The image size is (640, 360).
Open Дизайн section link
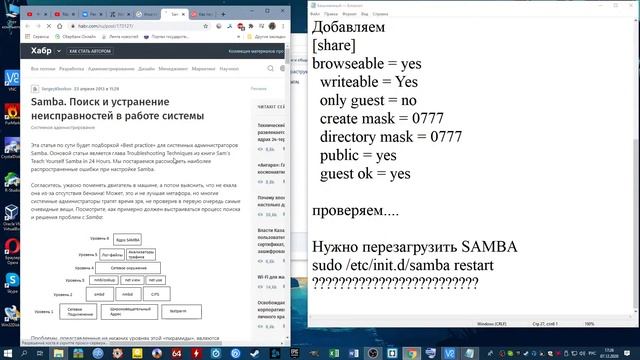click(146, 69)
